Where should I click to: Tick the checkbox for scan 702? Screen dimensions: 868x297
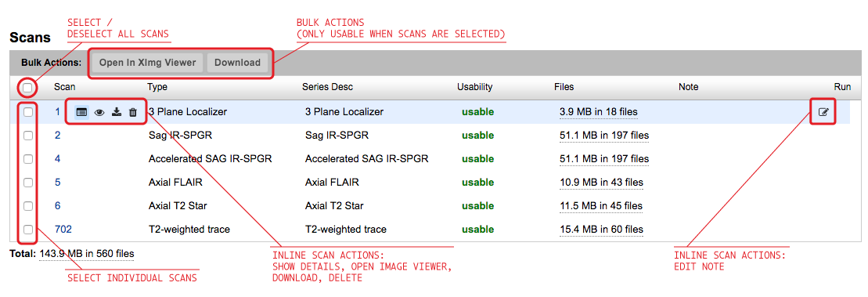tap(27, 229)
